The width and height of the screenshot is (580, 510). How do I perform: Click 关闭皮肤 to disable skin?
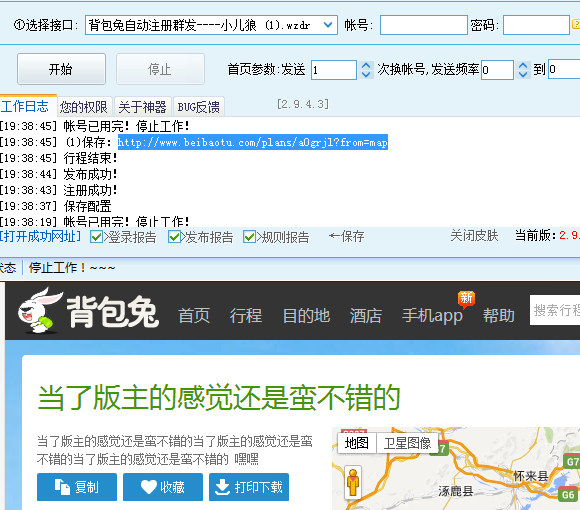(474, 236)
